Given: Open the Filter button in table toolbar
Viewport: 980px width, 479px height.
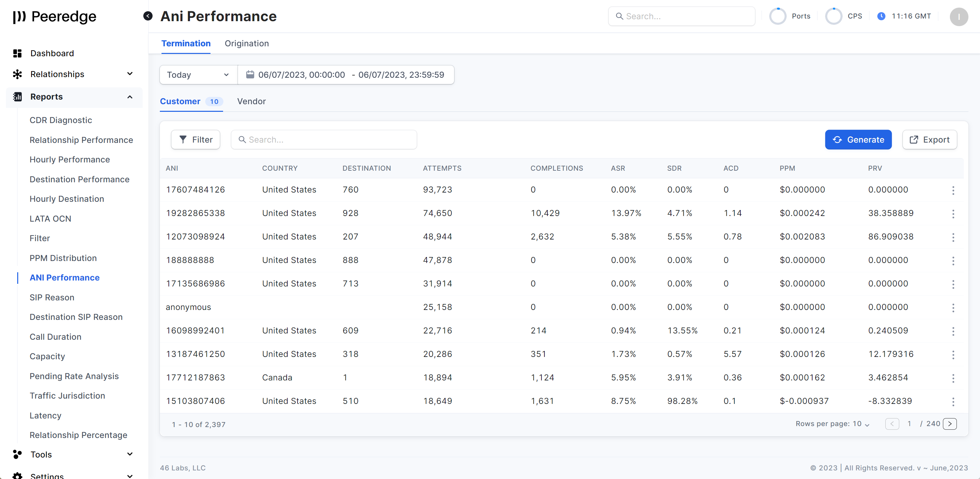Looking at the screenshot, I should coord(196,140).
